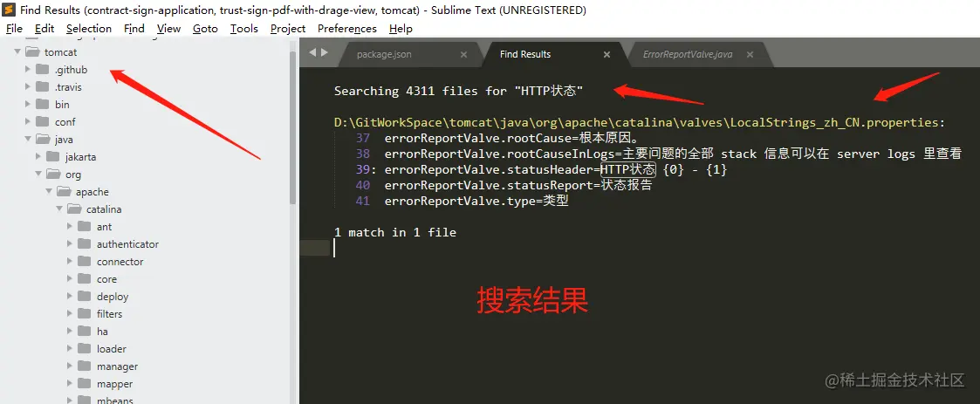Viewport: 980px width, 404px height.
Task: Click the core folder icon
Action: (x=85, y=279)
